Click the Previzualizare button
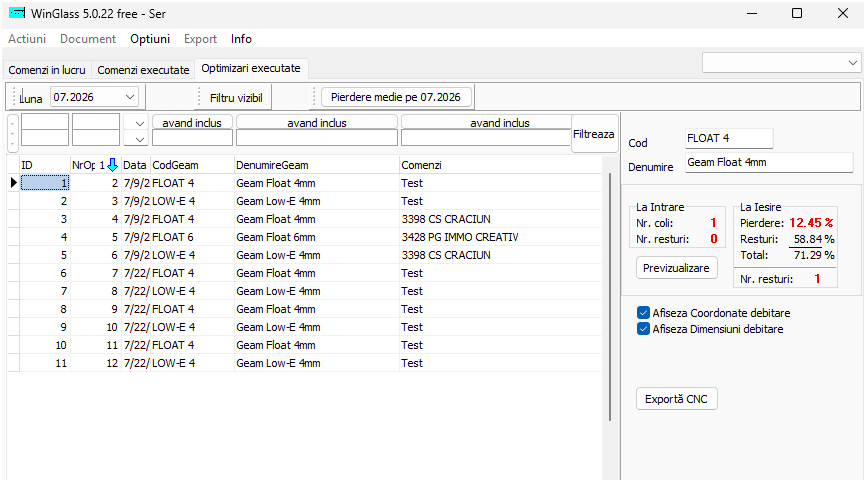The height and width of the screenshot is (482, 866). tap(676, 268)
